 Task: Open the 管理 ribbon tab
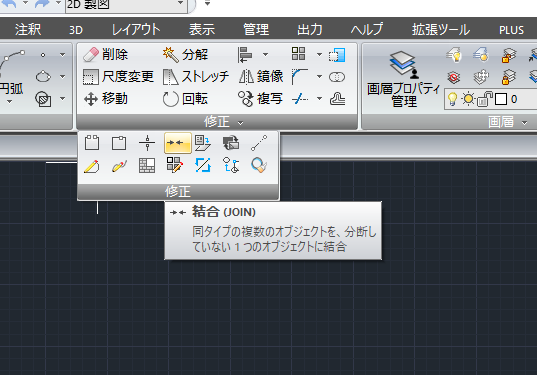point(256,29)
